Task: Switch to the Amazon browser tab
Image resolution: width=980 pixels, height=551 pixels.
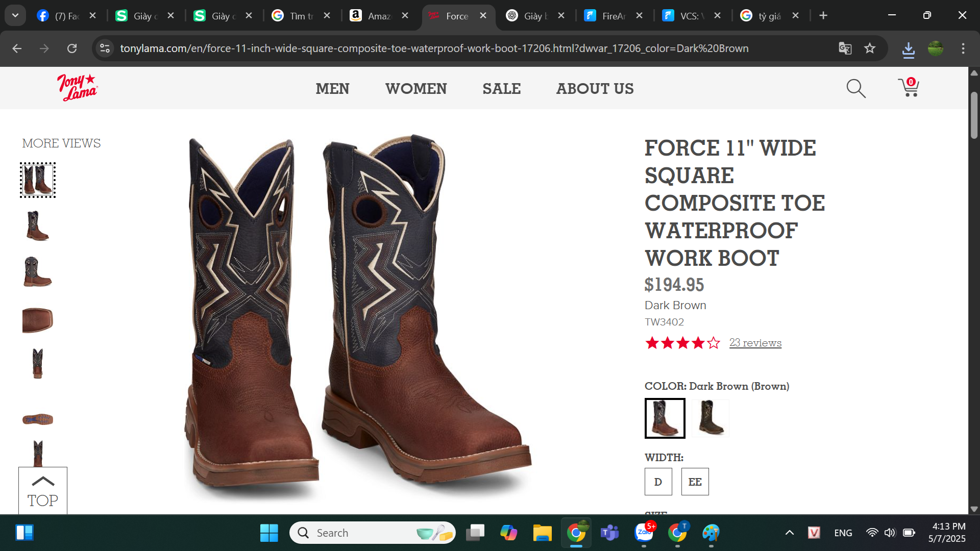Action: click(x=378, y=16)
